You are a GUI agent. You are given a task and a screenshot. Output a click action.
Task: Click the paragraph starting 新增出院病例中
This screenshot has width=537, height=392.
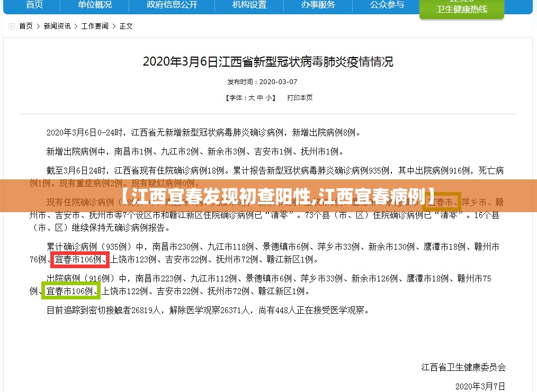click(x=195, y=151)
